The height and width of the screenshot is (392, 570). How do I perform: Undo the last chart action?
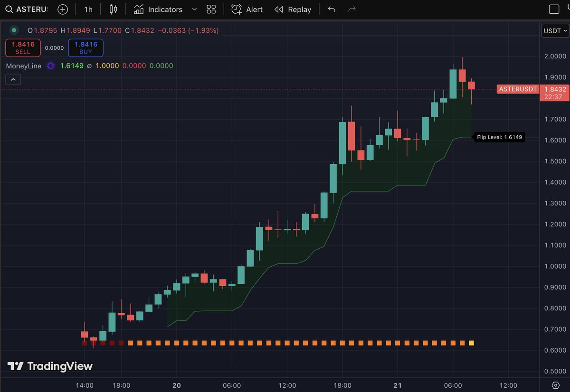332,9
